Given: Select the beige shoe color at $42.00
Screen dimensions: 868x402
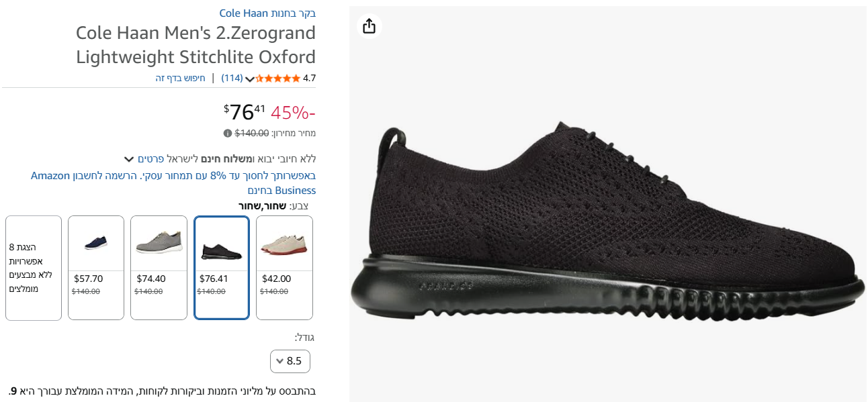Looking at the screenshot, I should click(x=284, y=267).
